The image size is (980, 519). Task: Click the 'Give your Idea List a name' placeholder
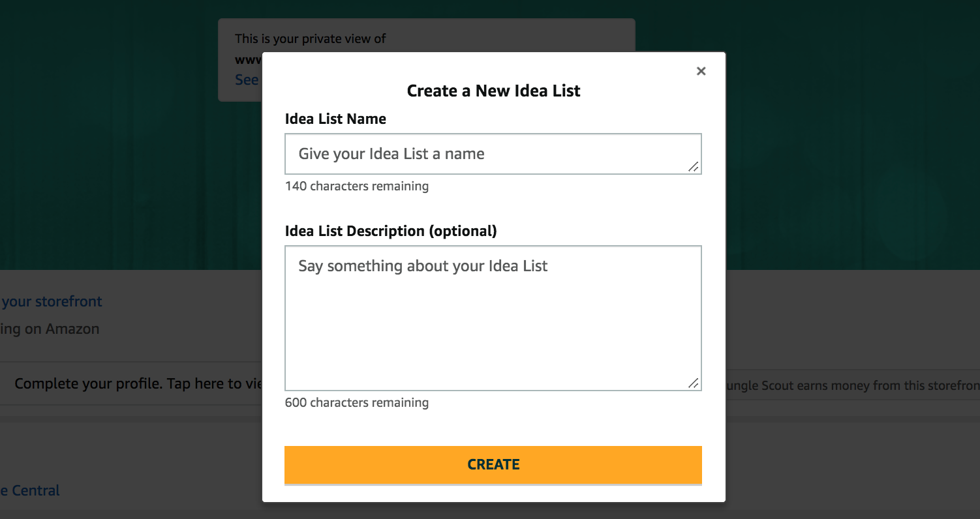pos(391,154)
